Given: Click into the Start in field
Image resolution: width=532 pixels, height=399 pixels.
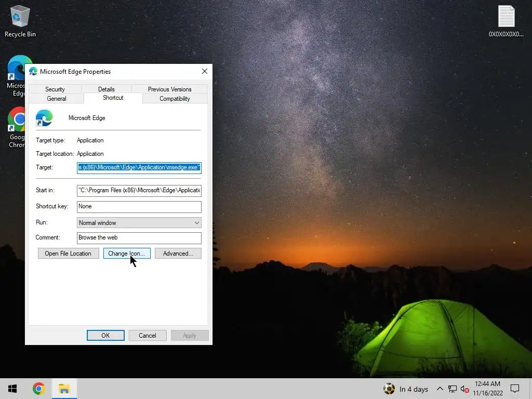Looking at the screenshot, I should (139, 190).
